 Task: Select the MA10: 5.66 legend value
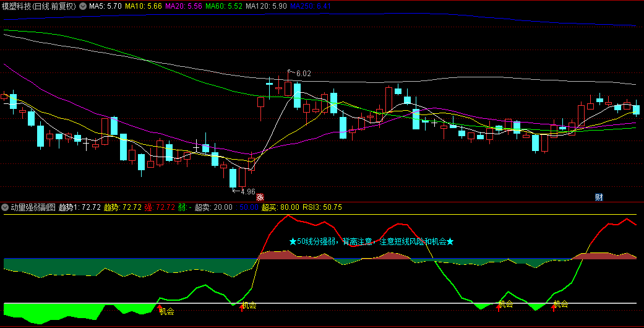(144, 6)
